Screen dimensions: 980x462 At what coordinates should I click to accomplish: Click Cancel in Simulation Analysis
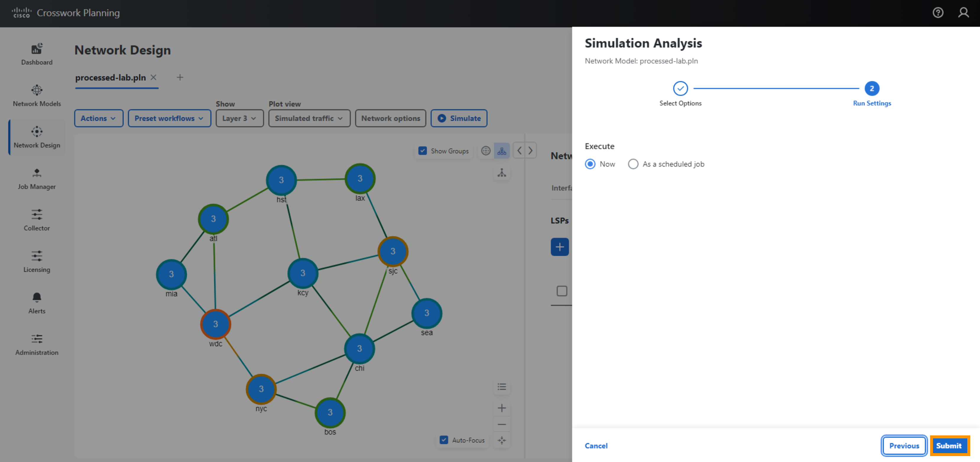coord(596,446)
